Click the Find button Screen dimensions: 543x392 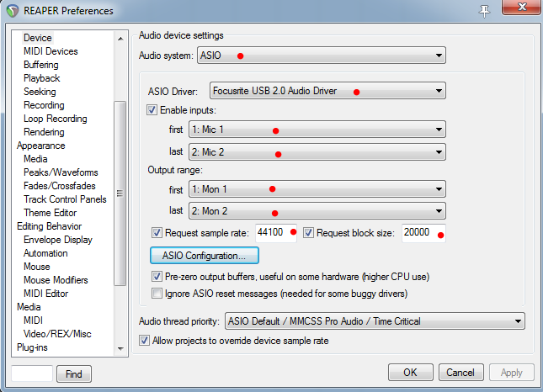click(x=74, y=373)
